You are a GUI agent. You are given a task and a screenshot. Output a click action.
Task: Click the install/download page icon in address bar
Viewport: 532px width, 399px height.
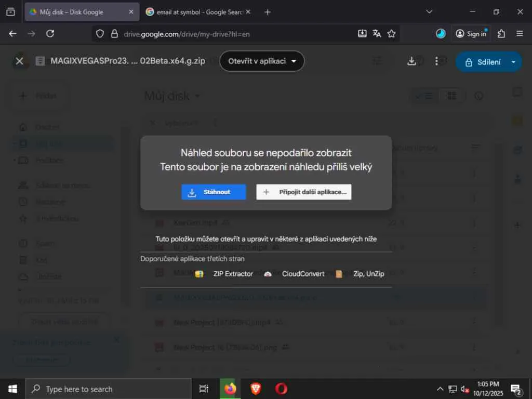coord(362,34)
